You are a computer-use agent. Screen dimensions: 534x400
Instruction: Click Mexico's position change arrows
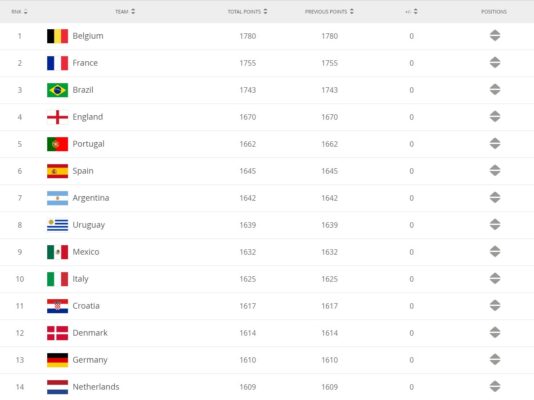pyautogui.click(x=495, y=252)
